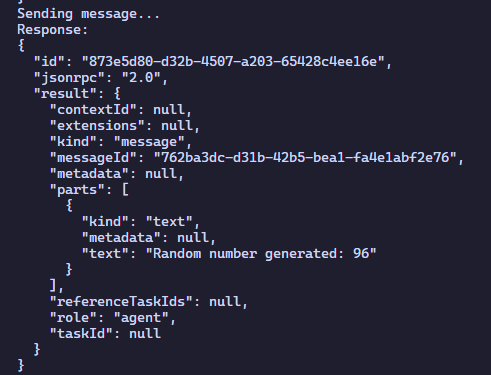Click the nested "metadata" null inside parts
This screenshot has height=375, width=491.
[192, 238]
